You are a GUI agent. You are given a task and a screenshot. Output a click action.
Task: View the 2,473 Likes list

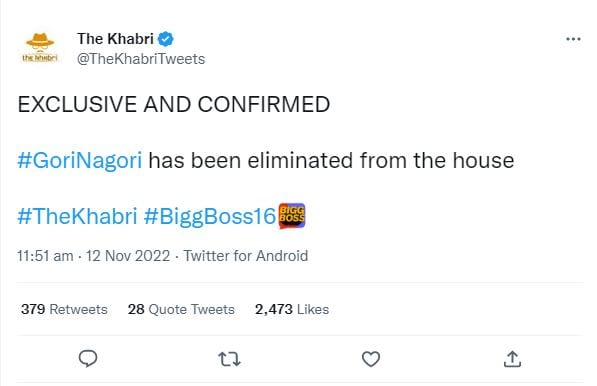(x=292, y=309)
